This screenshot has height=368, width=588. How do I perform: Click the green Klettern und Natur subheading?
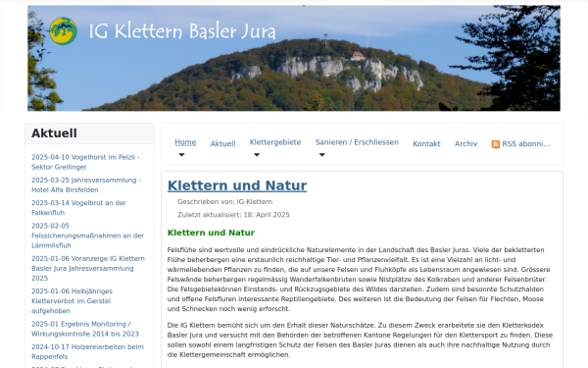click(211, 233)
